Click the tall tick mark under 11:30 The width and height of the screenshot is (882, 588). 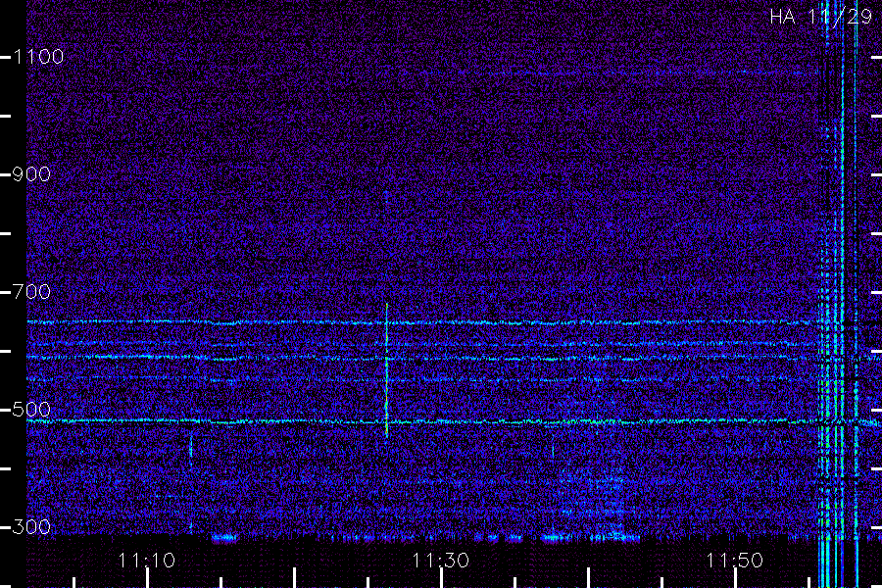pyautogui.click(x=441, y=578)
